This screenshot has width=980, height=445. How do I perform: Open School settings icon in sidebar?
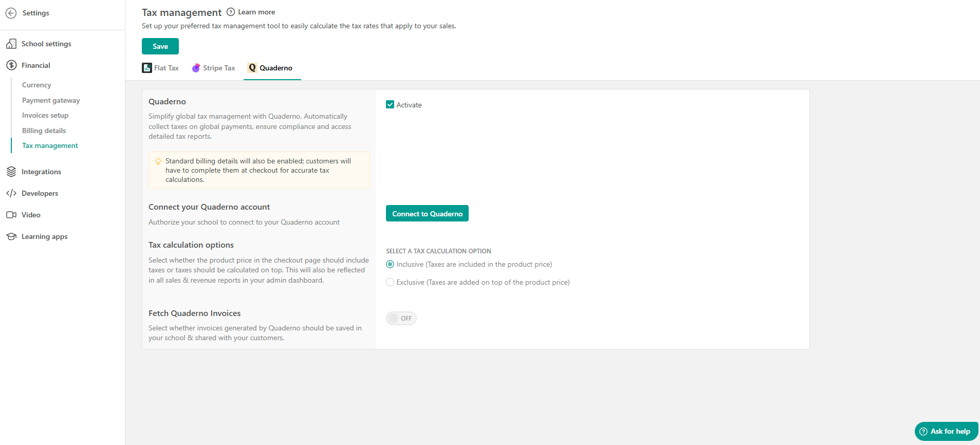(11, 44)
